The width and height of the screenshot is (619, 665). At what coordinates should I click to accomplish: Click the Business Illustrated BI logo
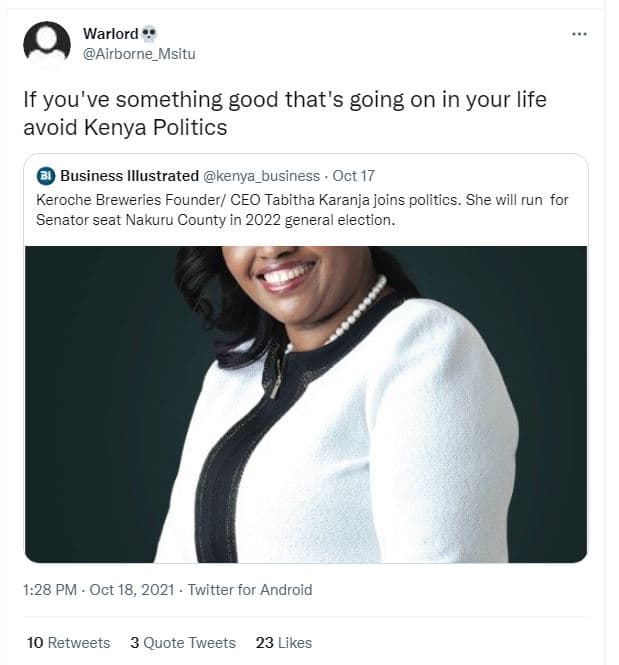(x=45, y=176)
